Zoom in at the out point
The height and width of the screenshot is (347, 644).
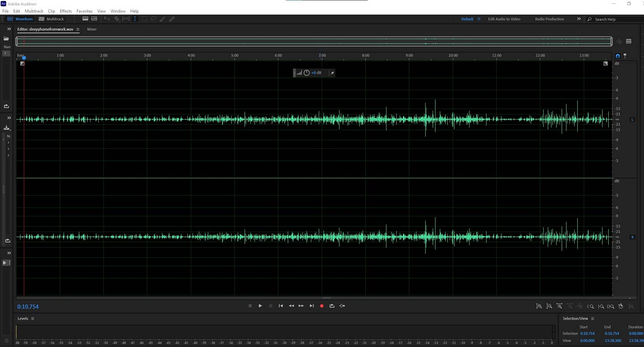point(601,306)
